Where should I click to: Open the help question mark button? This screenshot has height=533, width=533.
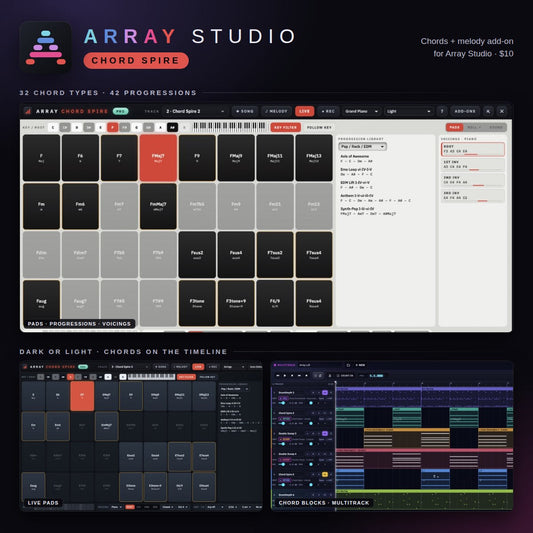442,111
